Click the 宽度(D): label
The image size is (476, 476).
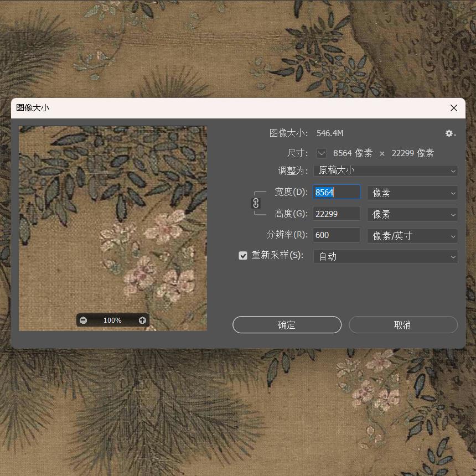click(291, 192)
